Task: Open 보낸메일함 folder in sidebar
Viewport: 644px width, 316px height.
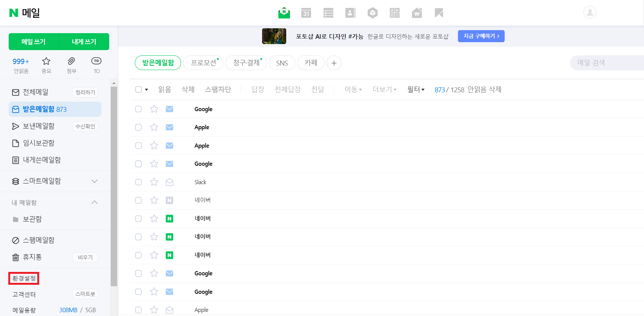Action: click(x=39, y=126)
